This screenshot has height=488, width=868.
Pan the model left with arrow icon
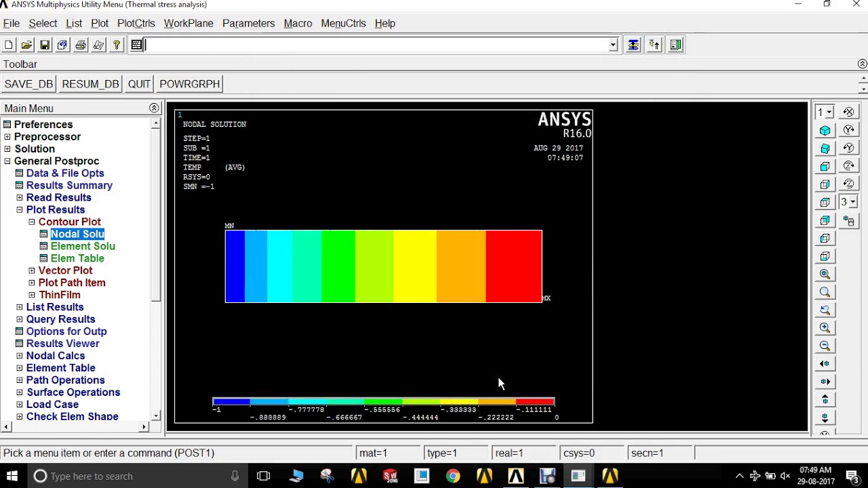click(825, 364)
